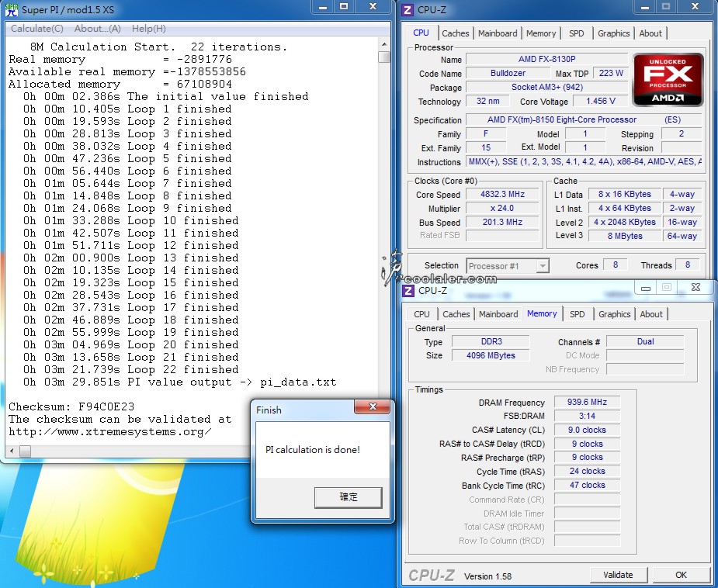Click the PI value output pi_data.txt line
Viewport: 718px width, 588px height.
[x=180, y=382]
